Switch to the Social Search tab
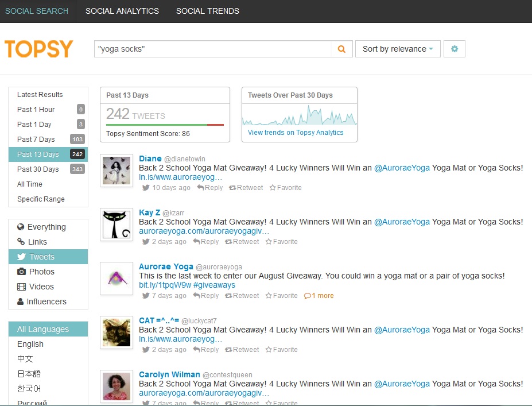Viewport: 532px width, 406px height. pyautogui.click(x=37, y=11)
